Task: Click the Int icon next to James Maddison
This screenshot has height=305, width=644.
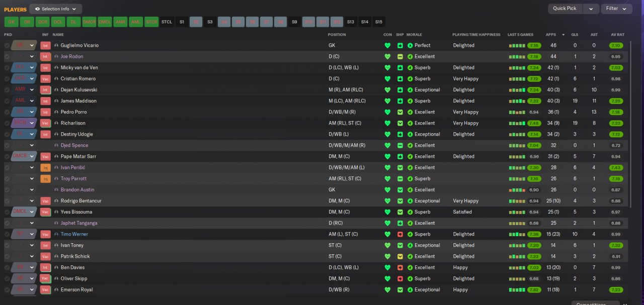Action: point(45,101)
